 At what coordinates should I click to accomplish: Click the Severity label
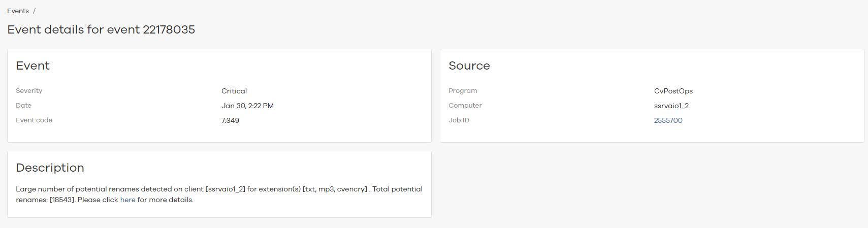(29, 91)
